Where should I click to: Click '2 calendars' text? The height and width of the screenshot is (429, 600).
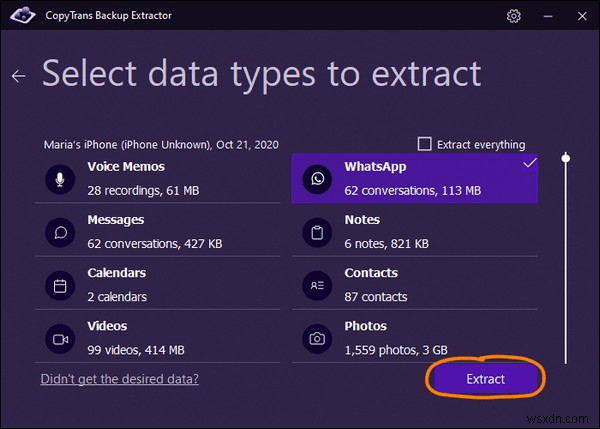(117, 297)
